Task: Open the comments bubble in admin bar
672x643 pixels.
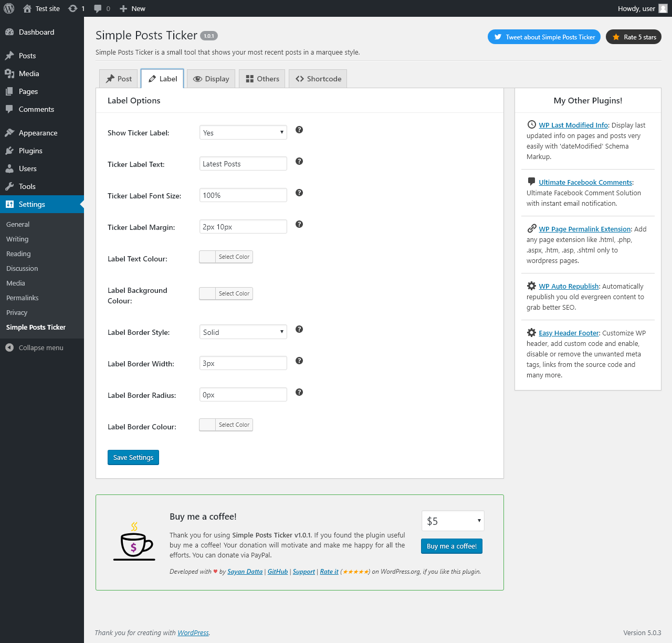Action: 98,8
